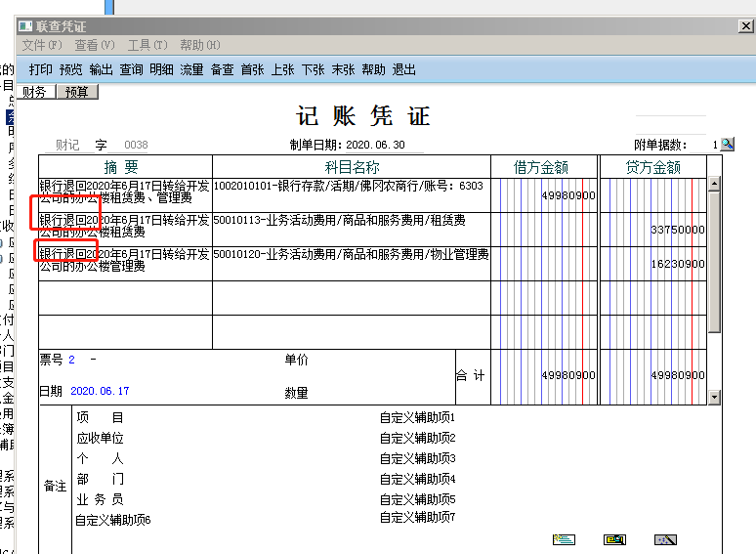This screenshot has width=756, height=554.
Task: Click 退出 in the toolbar
Action: coord(404,70)
